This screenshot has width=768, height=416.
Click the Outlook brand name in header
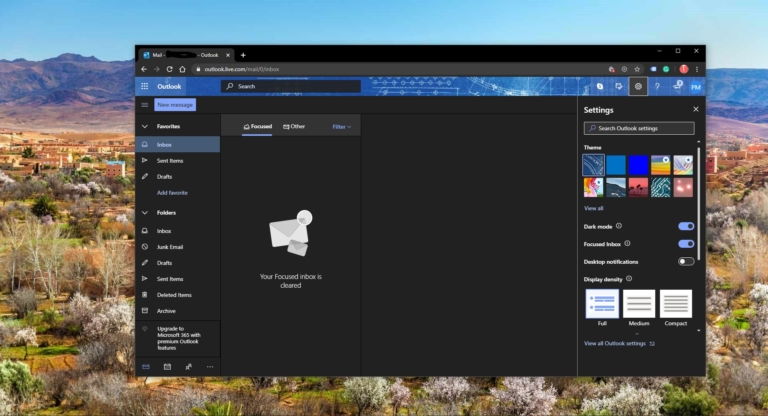coord(169,86)
